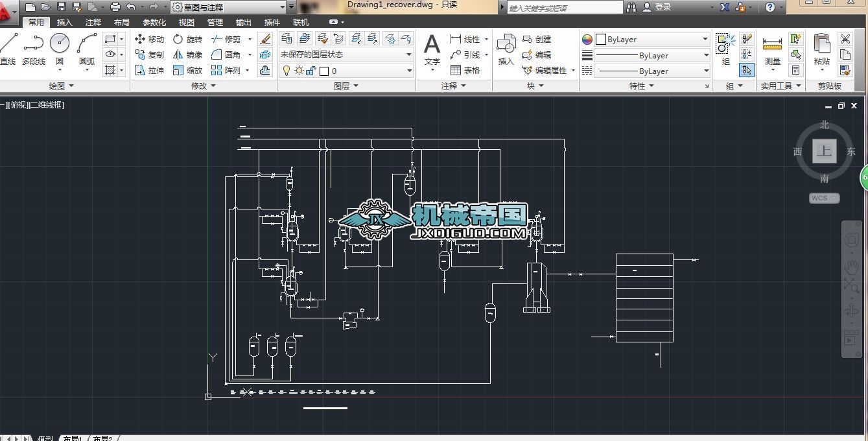Toggle the layer freeze sun icon

[x=299, y=71]
